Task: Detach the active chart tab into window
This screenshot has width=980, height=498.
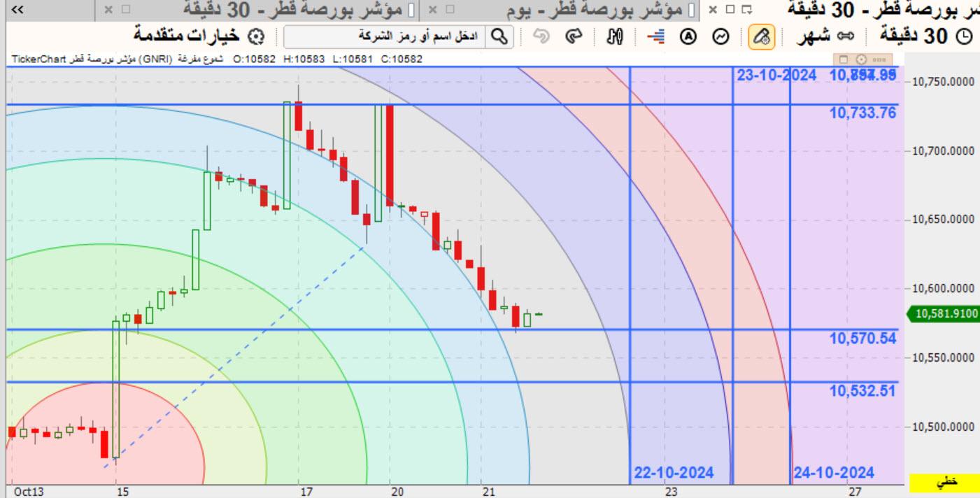Action: pyautogui.click(x=748, y=10)
